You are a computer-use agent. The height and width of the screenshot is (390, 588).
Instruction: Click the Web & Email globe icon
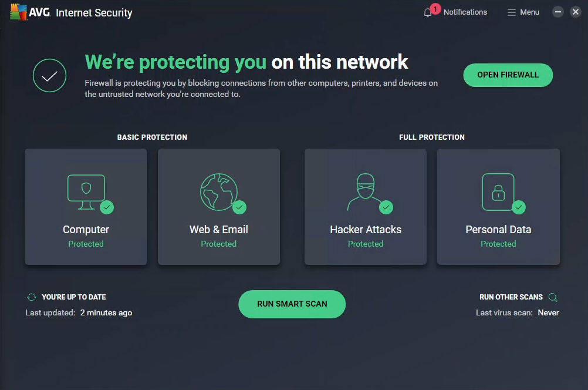point(218,191)
